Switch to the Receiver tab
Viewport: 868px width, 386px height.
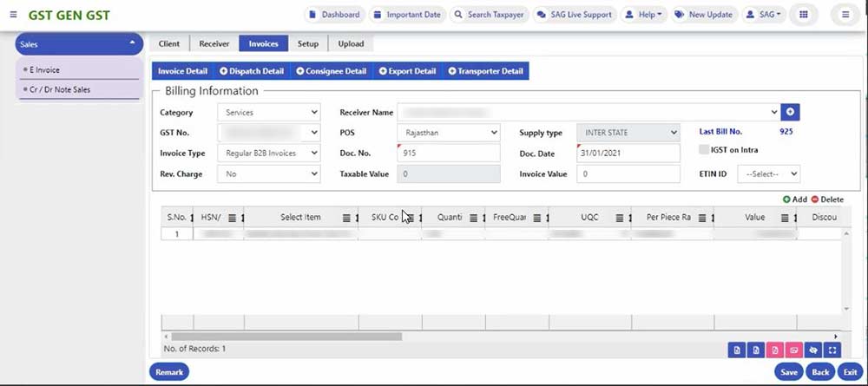click(214, 43)
